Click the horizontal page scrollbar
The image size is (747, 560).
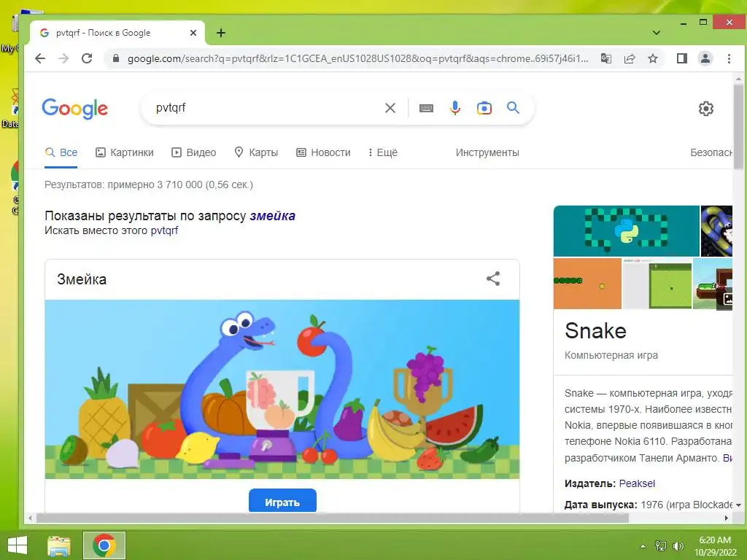coord(333,518)
